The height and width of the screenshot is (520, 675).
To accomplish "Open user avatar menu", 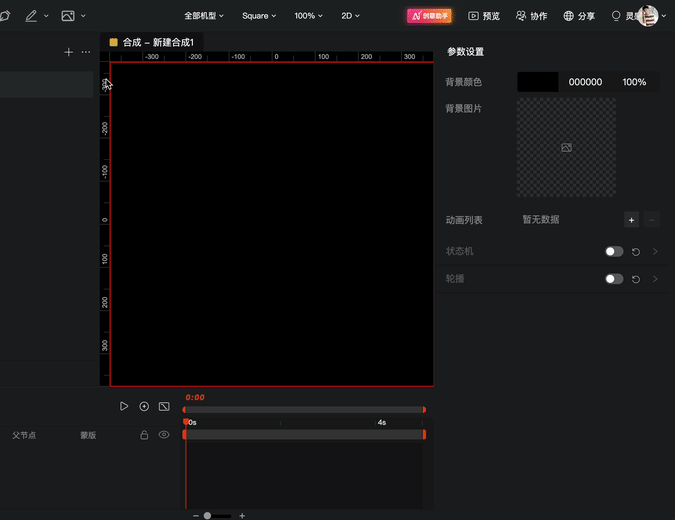I will tap(648, 16).
